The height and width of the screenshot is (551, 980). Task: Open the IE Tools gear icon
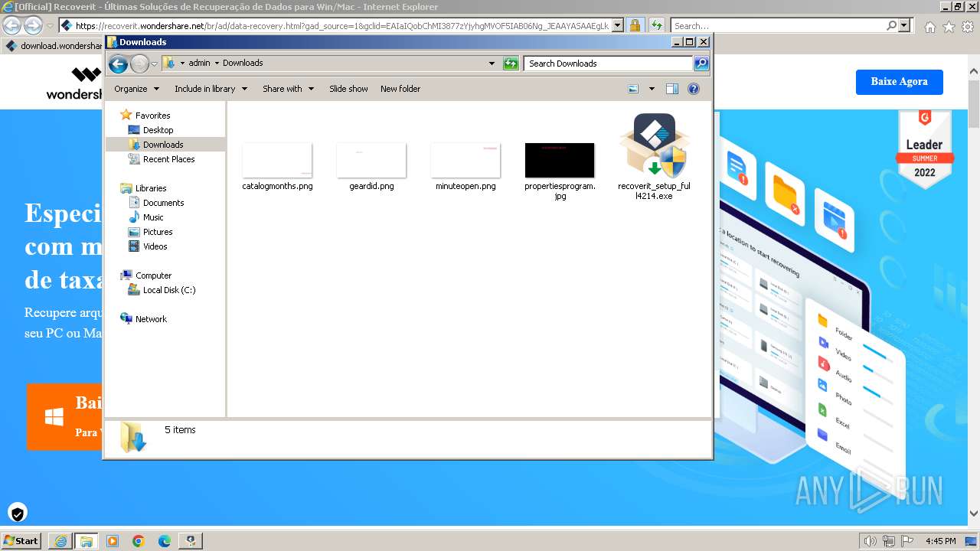[968, 27]
